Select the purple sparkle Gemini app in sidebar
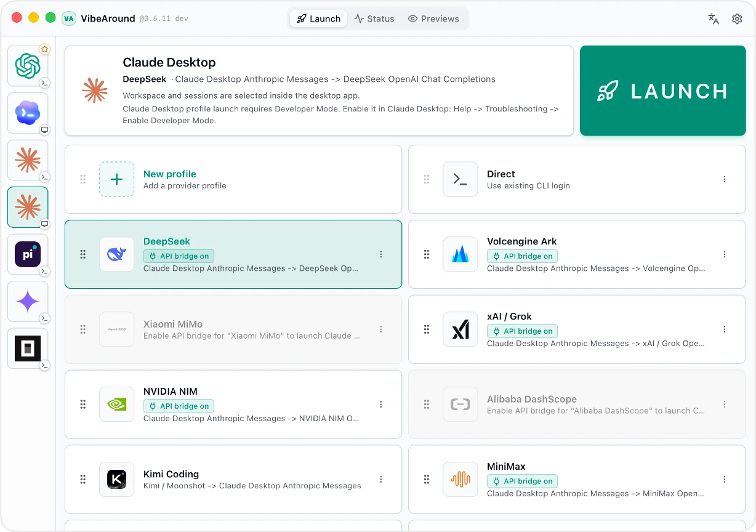 [x=28, y=301]
